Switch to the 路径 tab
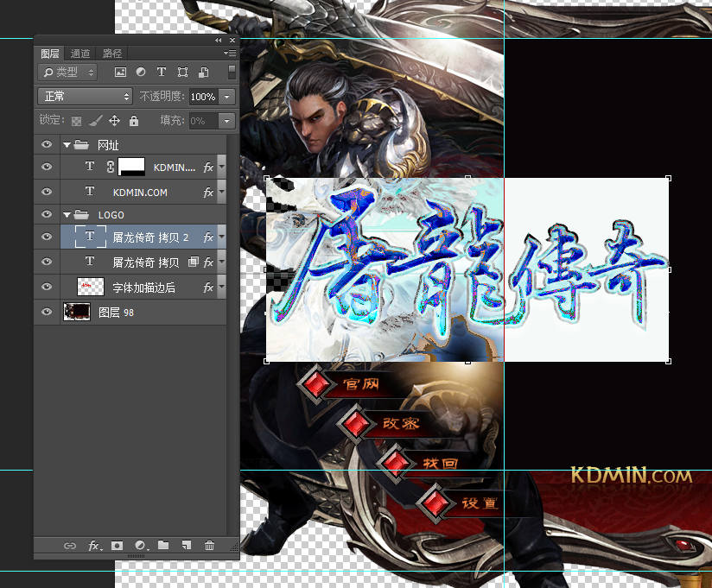Viewport: 712px width, 588px height. pos(112,54)
